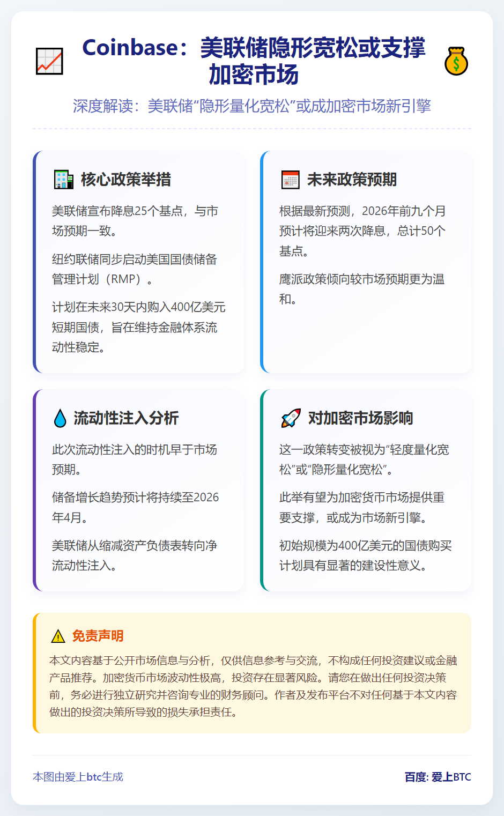Select paragraph about 美国国债储备管理计划（RMP）
This screenshot has width=504, height=816.
coord(135,269)
